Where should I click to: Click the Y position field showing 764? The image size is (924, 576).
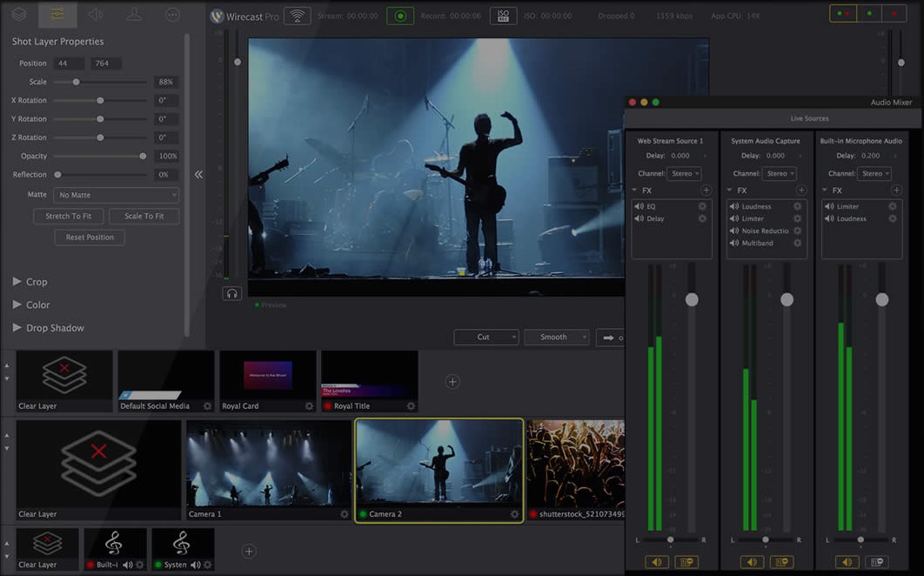click(105, 64)
